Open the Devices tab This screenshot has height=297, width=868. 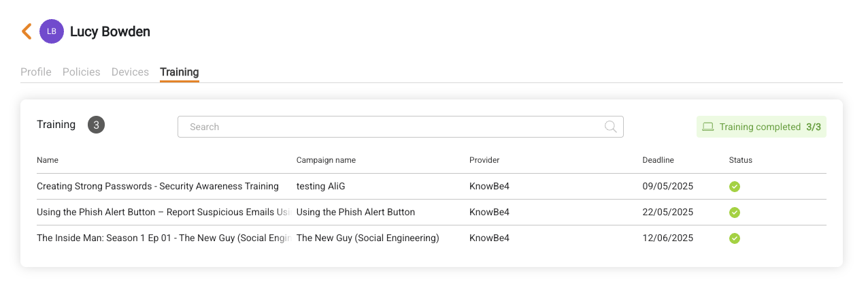pos(130,72)
